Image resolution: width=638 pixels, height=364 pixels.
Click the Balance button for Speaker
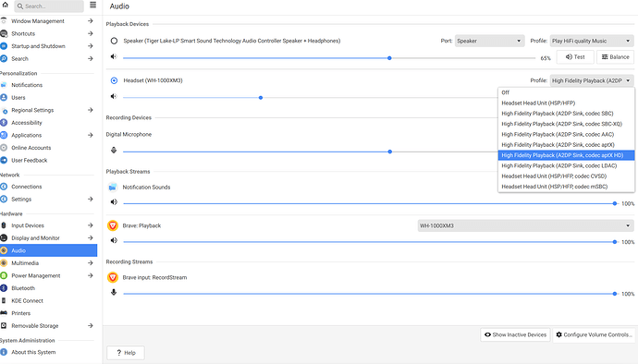(x=615, y=57)
